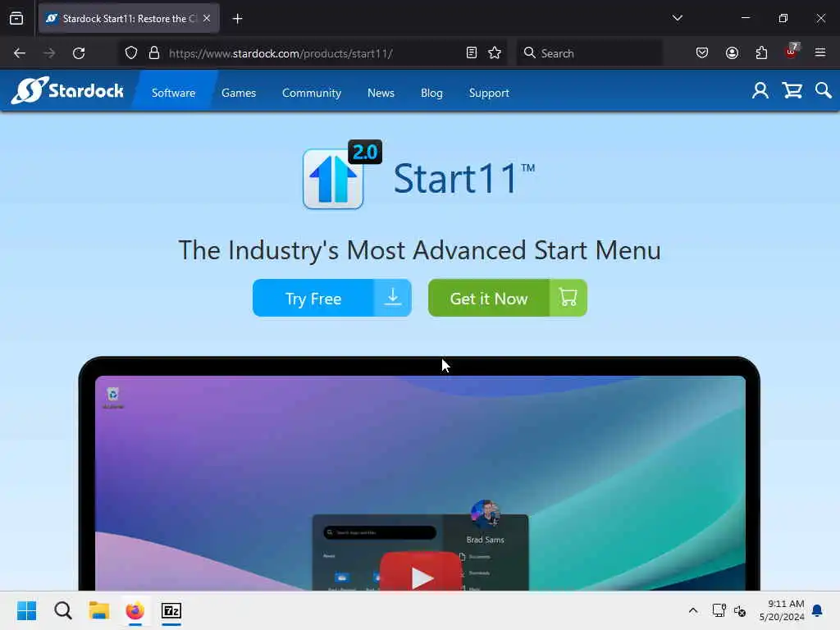Open the Games menu
This screenshot has height=630, width=840.
[x=239, y=93]
